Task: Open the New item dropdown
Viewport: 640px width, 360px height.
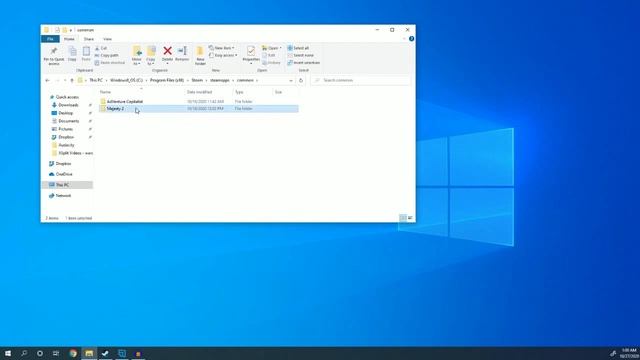Action: (x=222, y=48)
